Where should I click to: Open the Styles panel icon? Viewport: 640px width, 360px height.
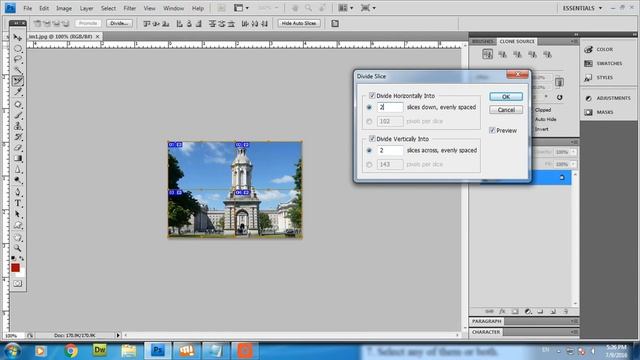coord(588,78)
